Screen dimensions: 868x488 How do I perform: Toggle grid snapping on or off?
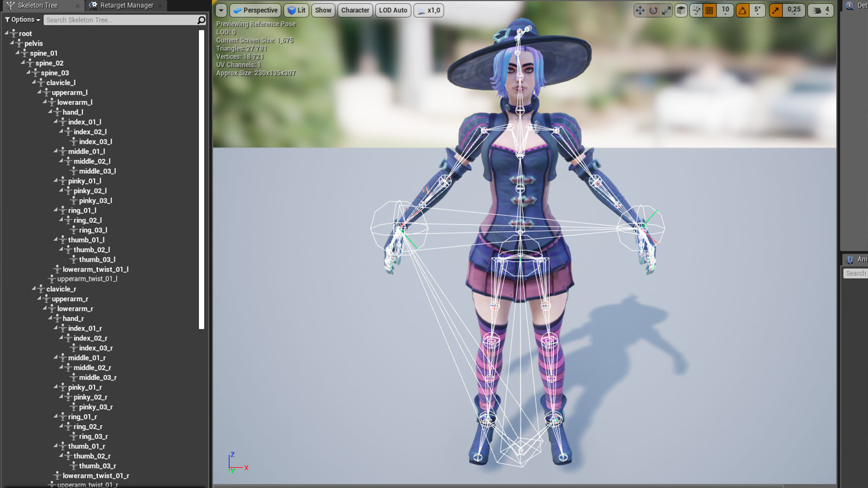(x=709, y=10)
